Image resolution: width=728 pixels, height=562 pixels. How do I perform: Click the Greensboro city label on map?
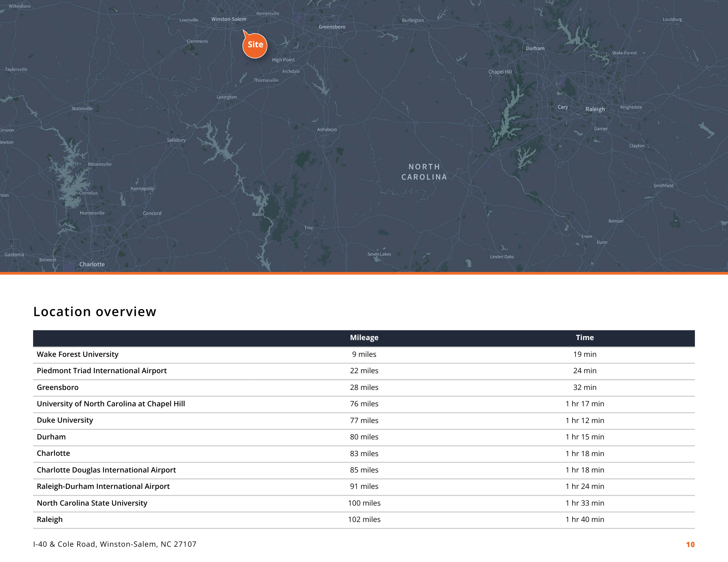(x=332, y=27)
